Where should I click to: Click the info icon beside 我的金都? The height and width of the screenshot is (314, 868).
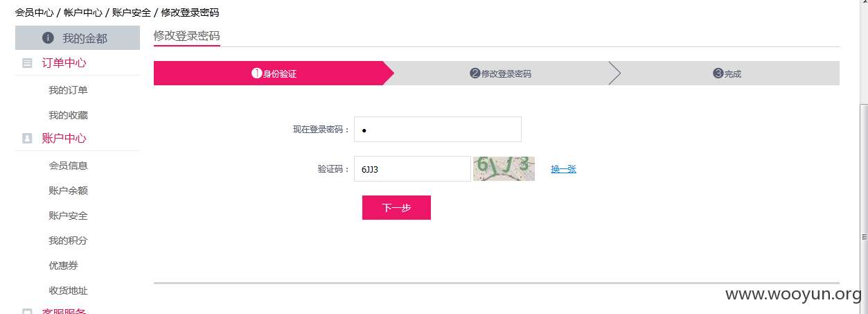point(48,37)
